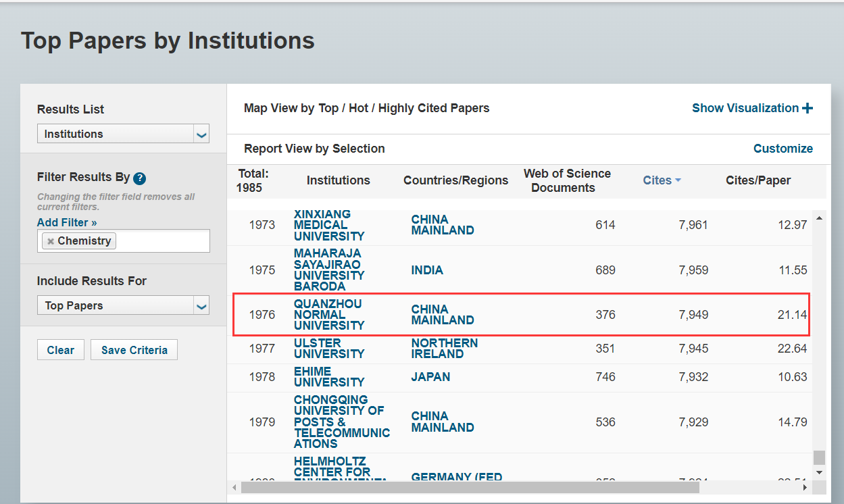Click in the filter input field
This screenshot has width=844, height=504.
[162, 241]
